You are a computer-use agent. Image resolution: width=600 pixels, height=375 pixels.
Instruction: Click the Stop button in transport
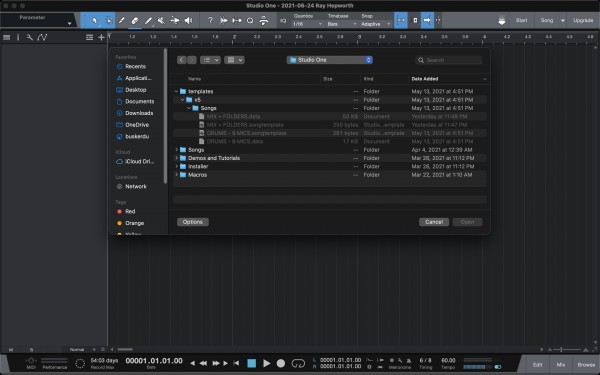[x=251, y=363]
